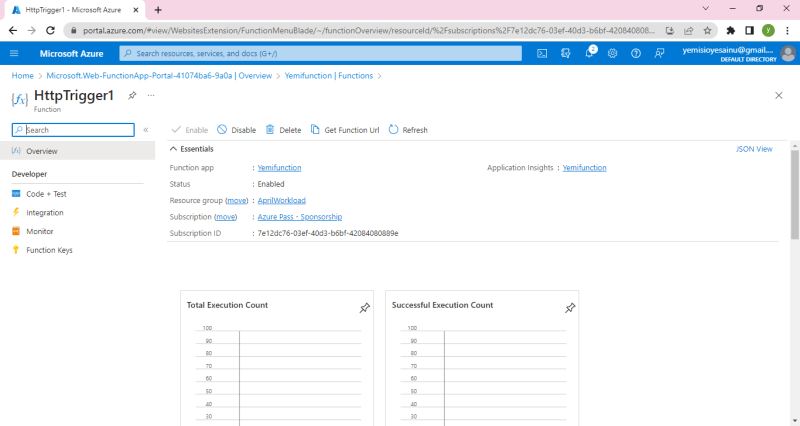The height and width of the screenshot is (426, 800).
Task: Click the greyed Enable command
Action: 190,130
